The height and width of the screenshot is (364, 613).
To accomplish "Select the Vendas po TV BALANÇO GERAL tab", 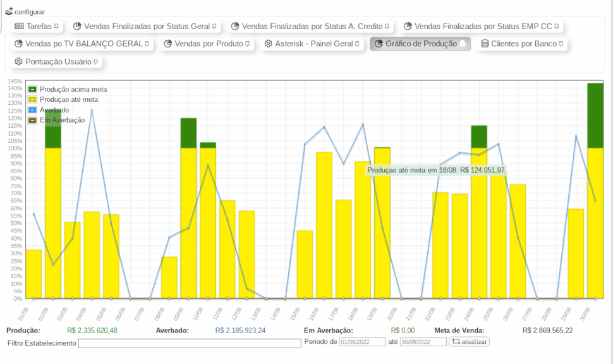I will click(x=82, y=44).
